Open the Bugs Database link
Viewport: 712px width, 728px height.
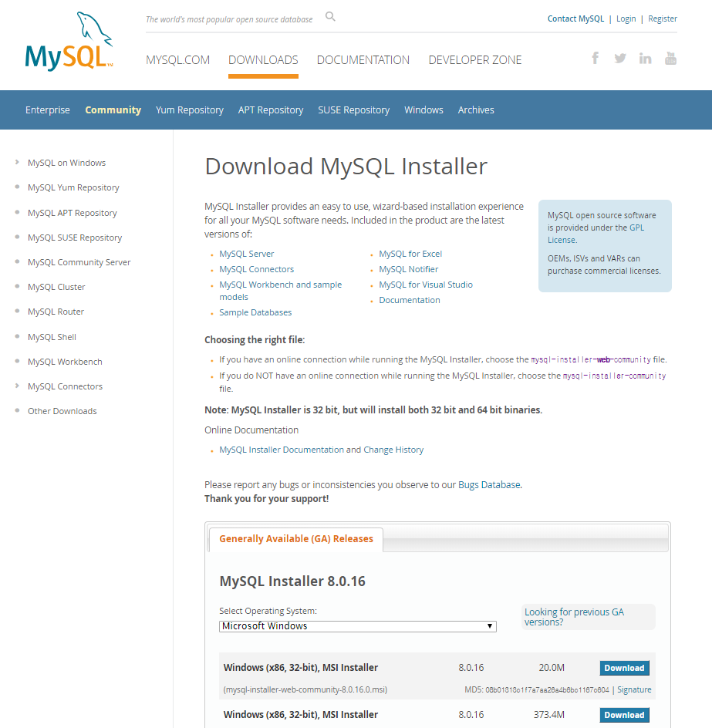pyautogui.click(x=489, y=485)
